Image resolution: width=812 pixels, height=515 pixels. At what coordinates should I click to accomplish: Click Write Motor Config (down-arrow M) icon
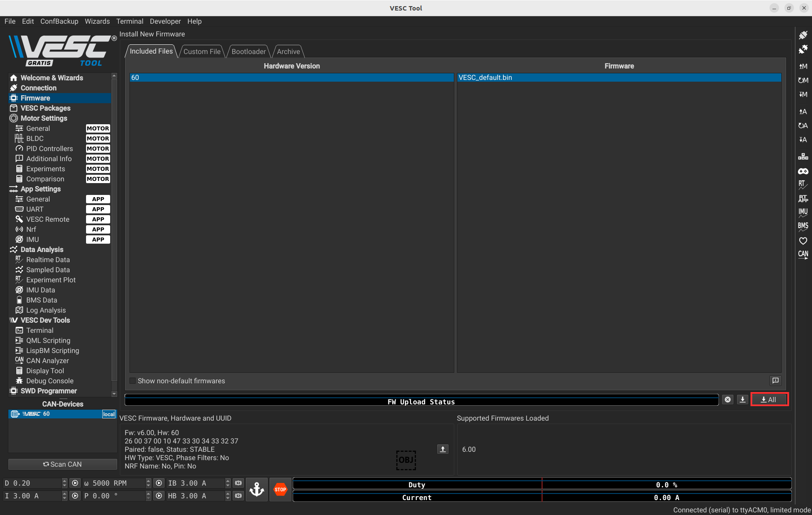803,94
